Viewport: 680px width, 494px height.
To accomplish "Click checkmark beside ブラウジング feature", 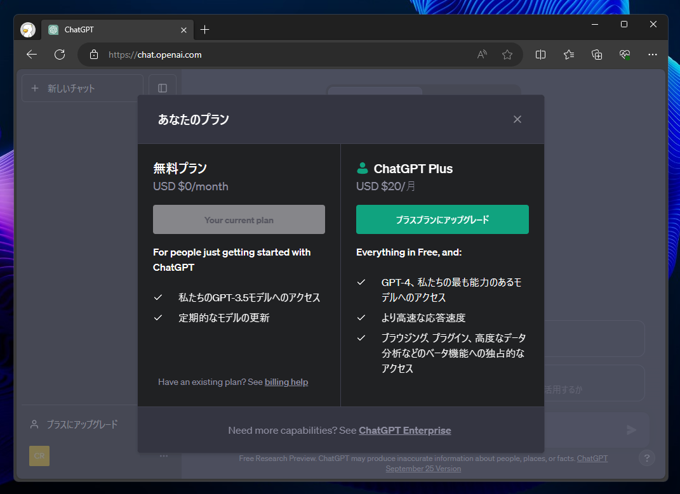I will tap(361, 338).
